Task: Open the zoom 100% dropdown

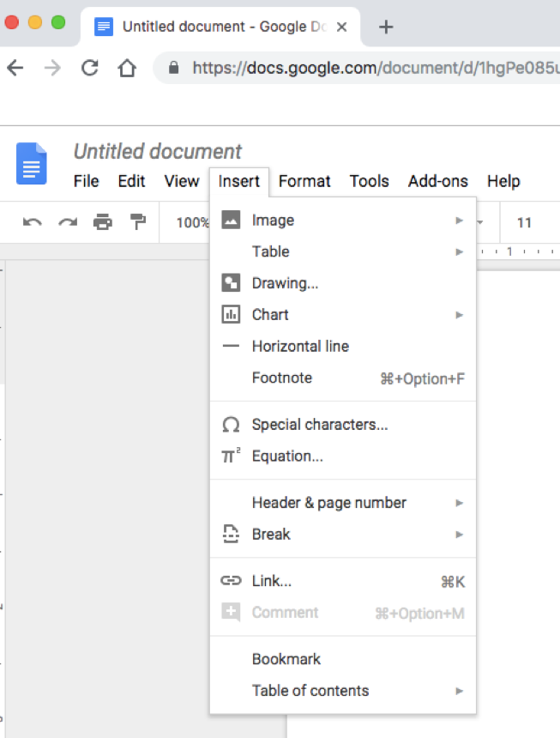Action: [x=192, y=222]
